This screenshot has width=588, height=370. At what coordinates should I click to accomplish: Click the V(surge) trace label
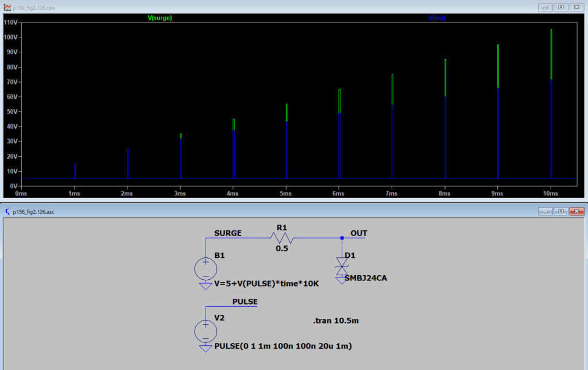point(160,18)
